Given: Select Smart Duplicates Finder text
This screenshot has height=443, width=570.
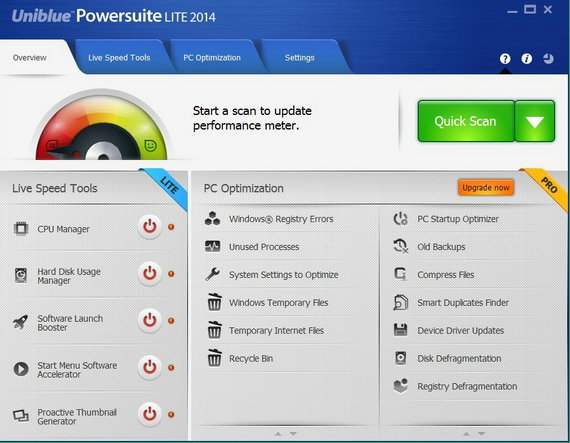Looking at the screenshot, I should (x=463, y=303).
